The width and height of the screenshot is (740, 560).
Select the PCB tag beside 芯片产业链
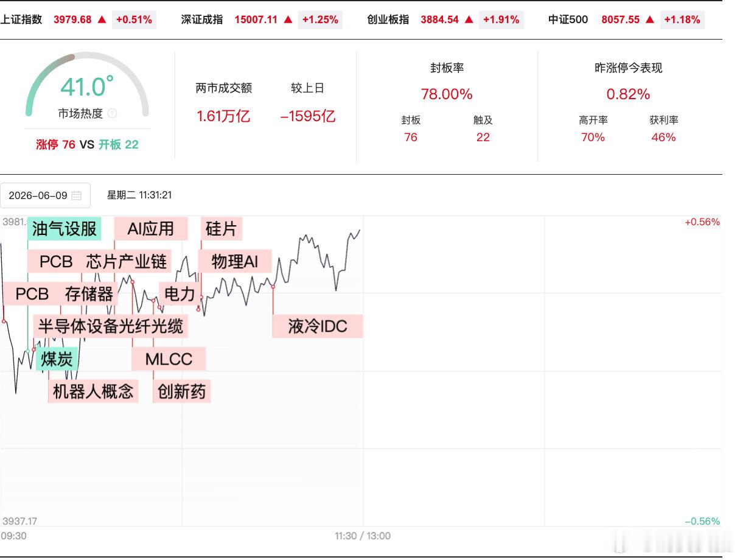(55, 262)
